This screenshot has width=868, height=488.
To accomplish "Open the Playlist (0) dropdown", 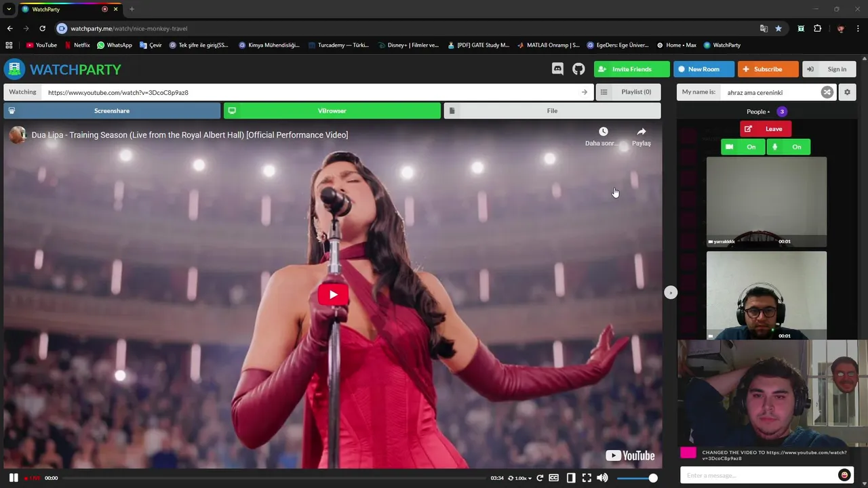I will coord(628,92).
